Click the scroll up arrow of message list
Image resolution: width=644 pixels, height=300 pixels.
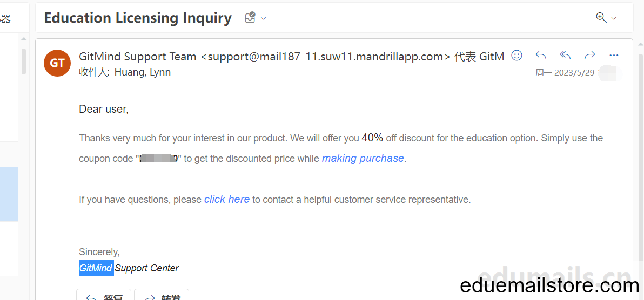click(x=24, y=39)
